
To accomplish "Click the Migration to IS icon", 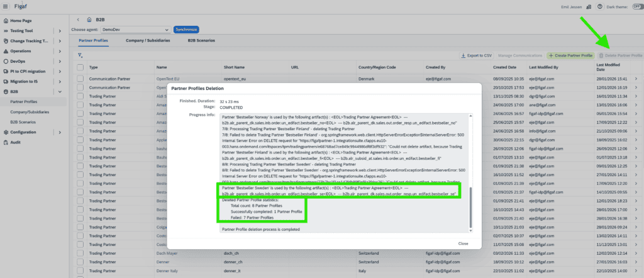I will [6, 81].
